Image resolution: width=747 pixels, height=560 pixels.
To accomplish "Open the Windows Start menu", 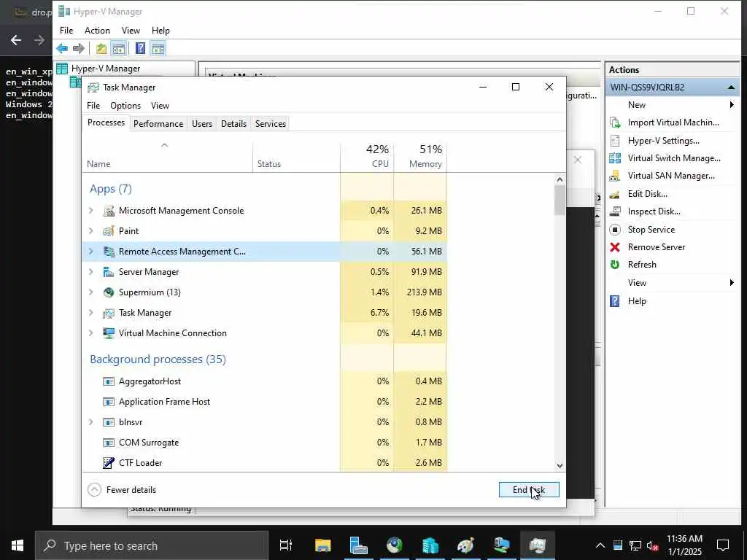I will click(x=18, y=545).
